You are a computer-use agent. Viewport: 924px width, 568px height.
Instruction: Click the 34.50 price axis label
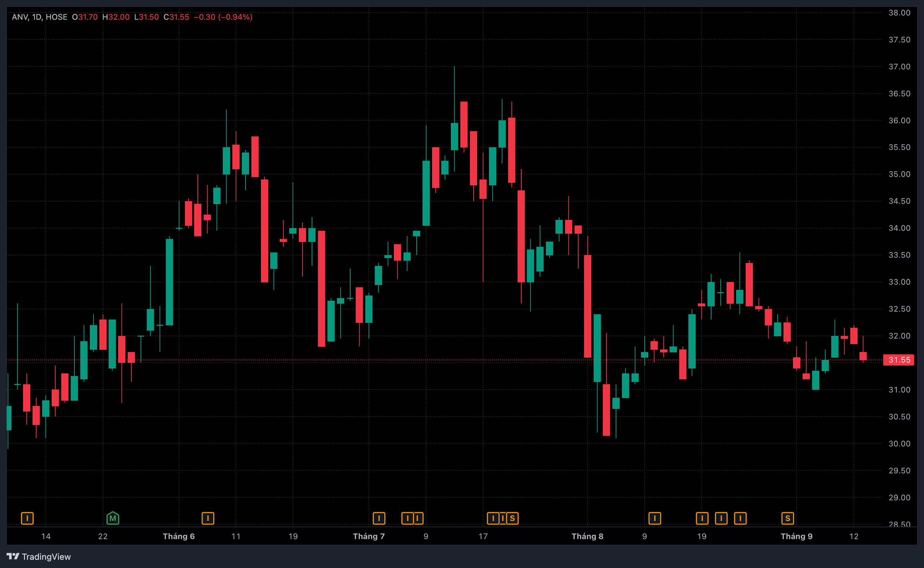899,201
